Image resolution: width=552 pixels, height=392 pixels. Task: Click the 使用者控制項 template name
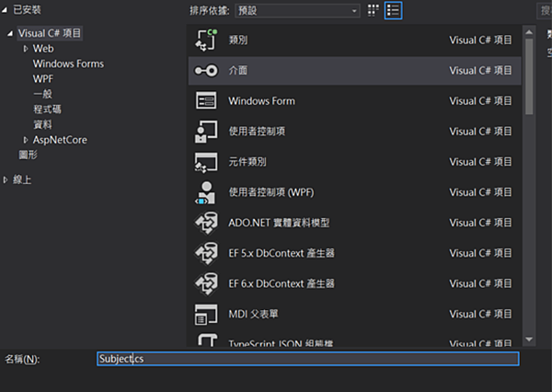click(x=257, y=132)
